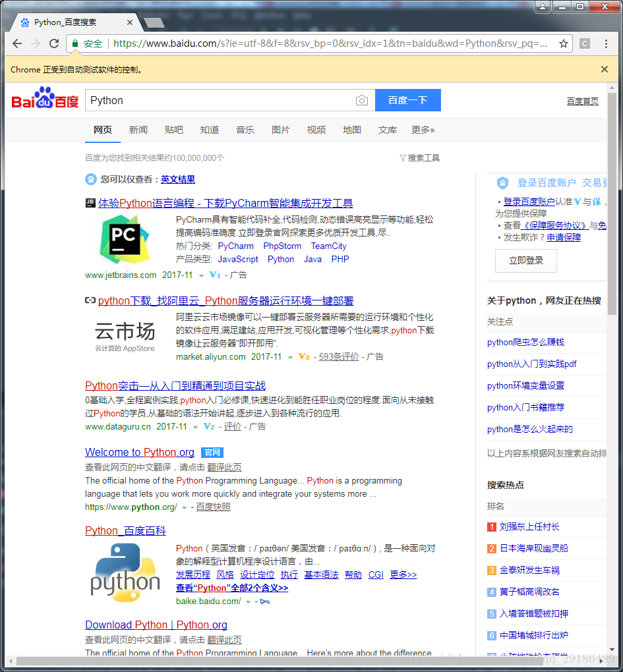Bookmark this page with the star icon
Viewport: 623px width, 672px height.
pos(564,43)
